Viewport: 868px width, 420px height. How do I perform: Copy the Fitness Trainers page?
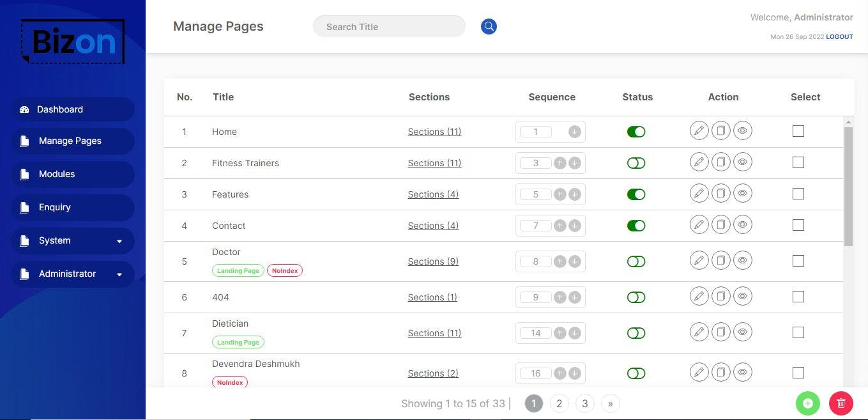point(720,162)
